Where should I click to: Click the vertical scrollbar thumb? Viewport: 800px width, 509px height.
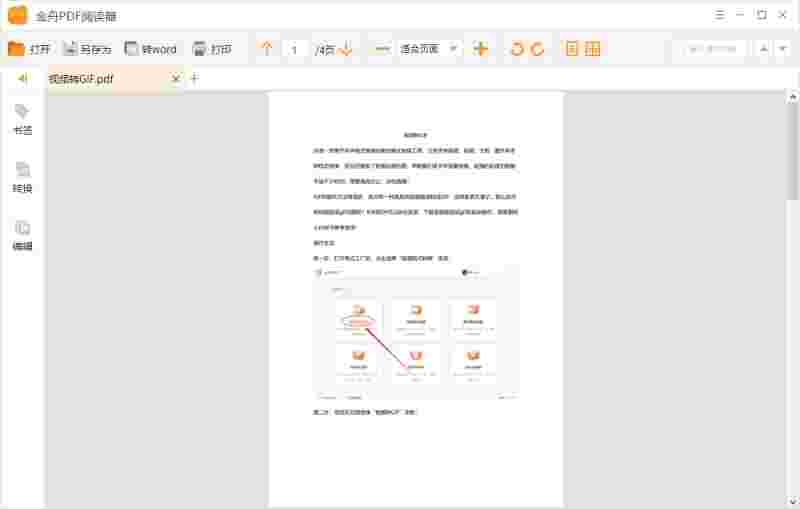(x=793, y=150)
